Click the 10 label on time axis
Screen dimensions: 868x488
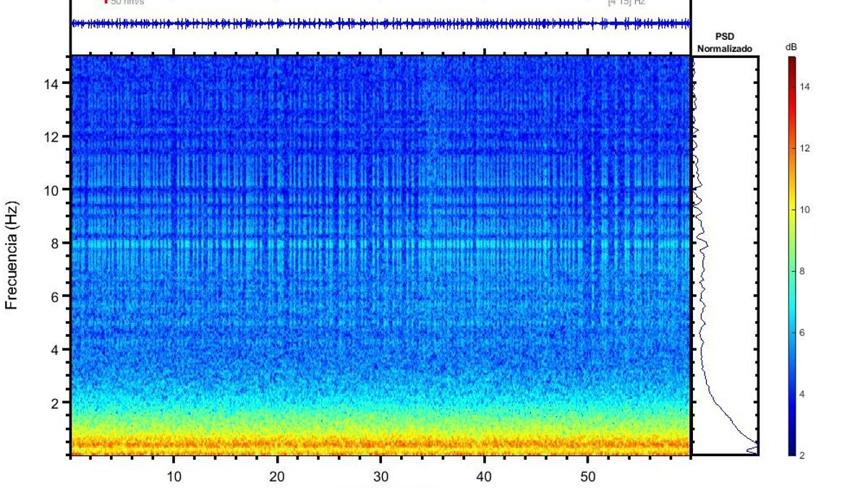click(x=174, y=476)
